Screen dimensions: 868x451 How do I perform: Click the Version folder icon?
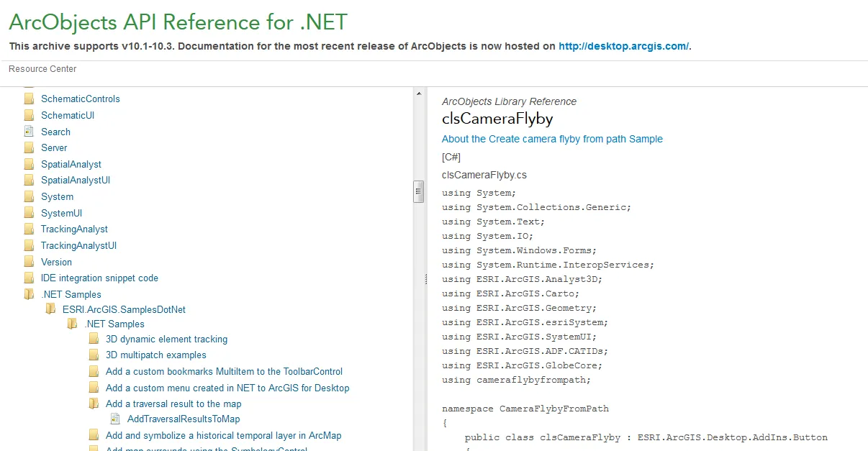pyautogui.click(x=29, y=262)
